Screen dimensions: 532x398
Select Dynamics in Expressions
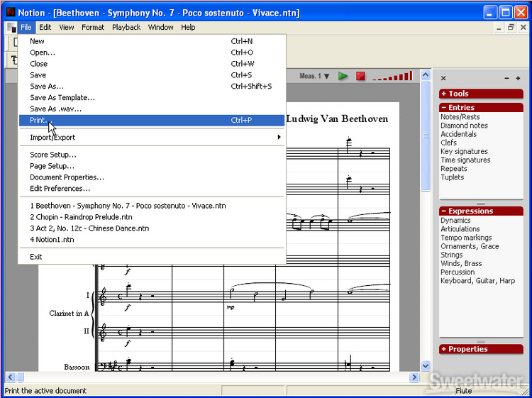(455, 221)
